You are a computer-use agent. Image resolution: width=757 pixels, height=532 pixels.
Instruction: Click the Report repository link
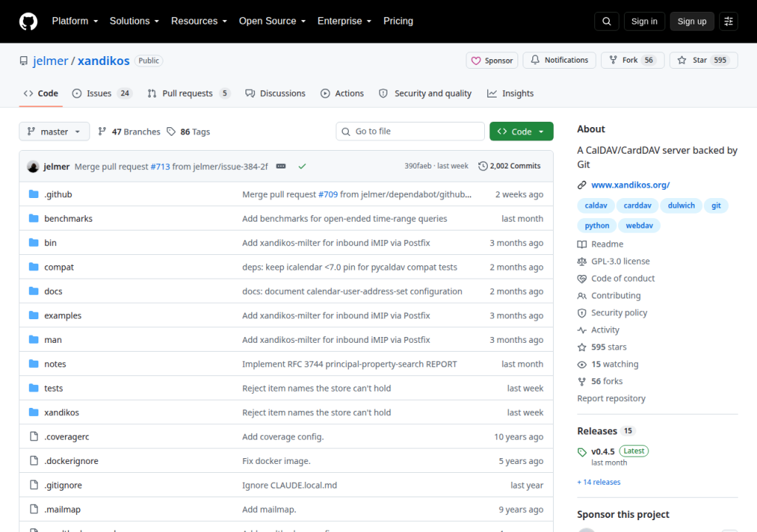(611, 399)
